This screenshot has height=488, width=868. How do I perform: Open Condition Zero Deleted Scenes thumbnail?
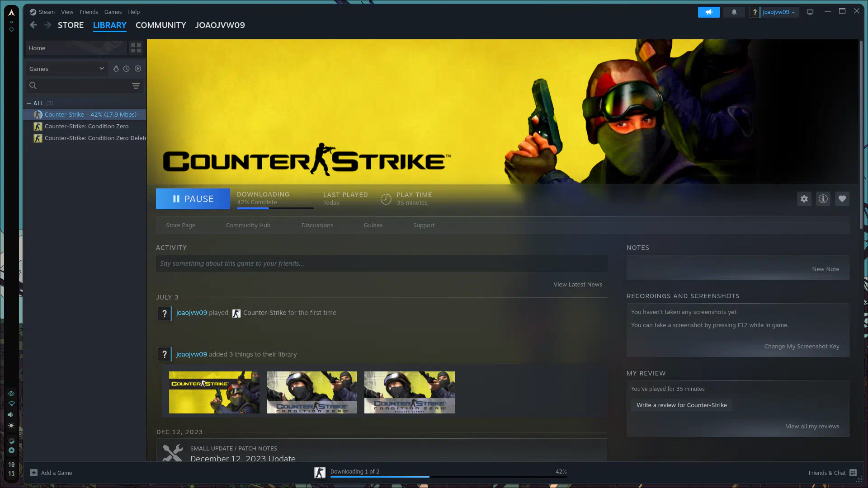tap(410, 392)
